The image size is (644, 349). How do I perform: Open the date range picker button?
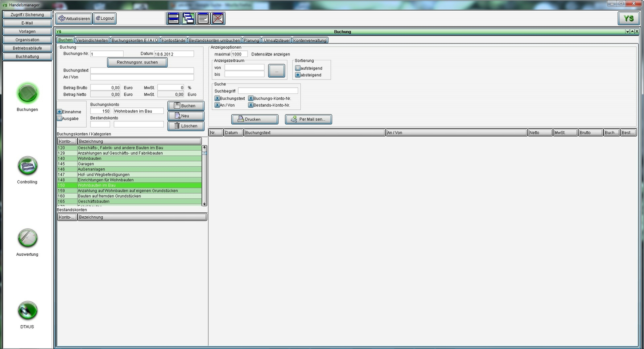click(277, 71)
